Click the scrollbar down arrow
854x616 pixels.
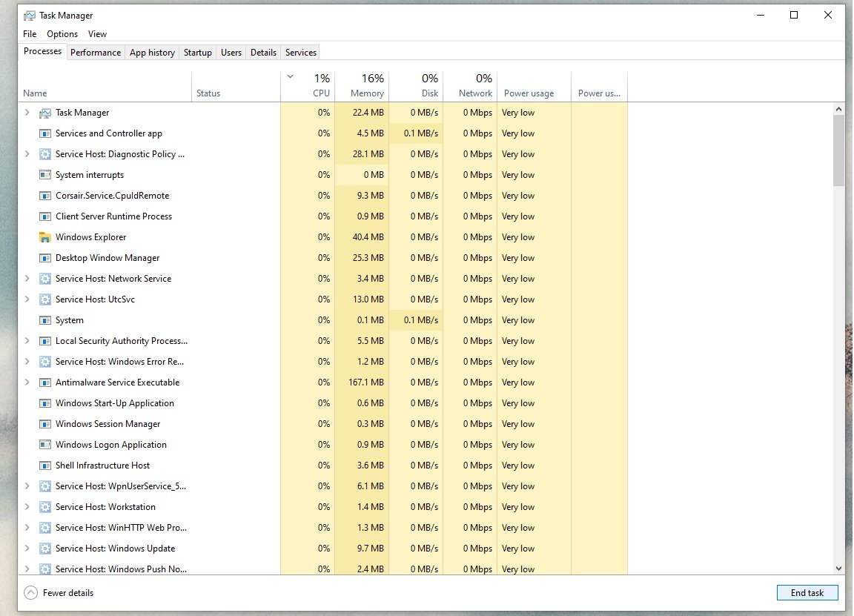click(x=838, y=568)
